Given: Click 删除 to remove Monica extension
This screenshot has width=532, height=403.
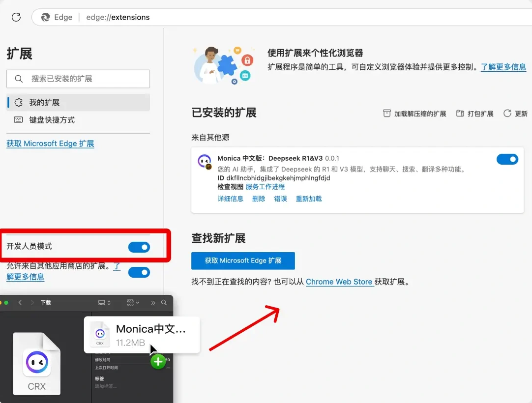Looking at the screenshot, I should point(259,199).
